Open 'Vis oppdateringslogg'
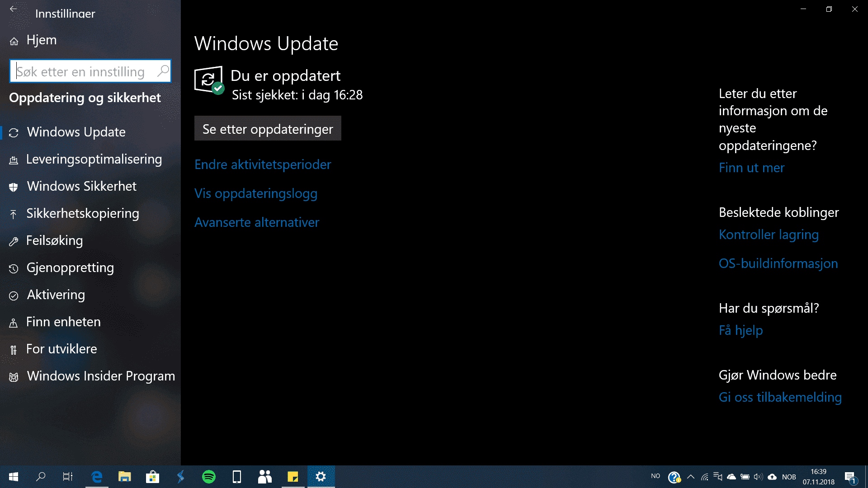 (256, 193)
